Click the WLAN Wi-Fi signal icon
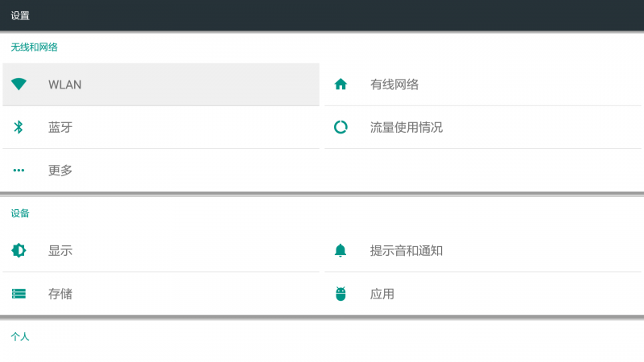 coord(19,84)
